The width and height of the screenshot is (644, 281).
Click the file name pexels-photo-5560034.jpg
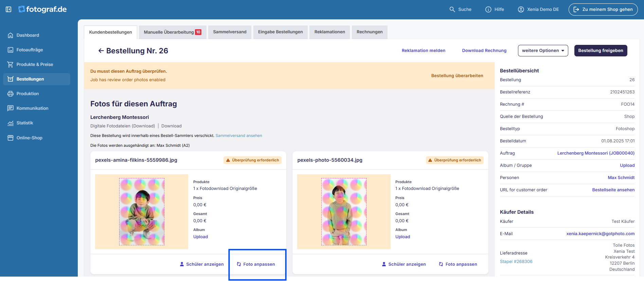coord(330,160)
